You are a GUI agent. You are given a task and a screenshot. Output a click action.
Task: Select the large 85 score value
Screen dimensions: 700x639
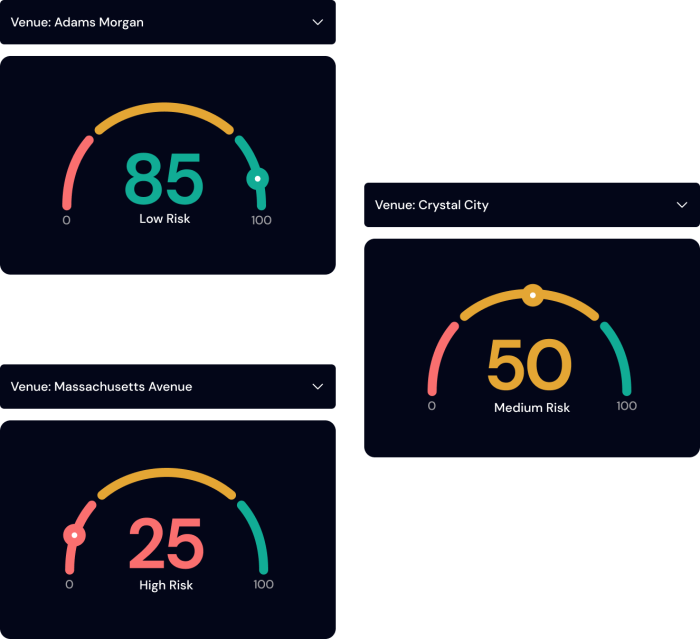164,179
